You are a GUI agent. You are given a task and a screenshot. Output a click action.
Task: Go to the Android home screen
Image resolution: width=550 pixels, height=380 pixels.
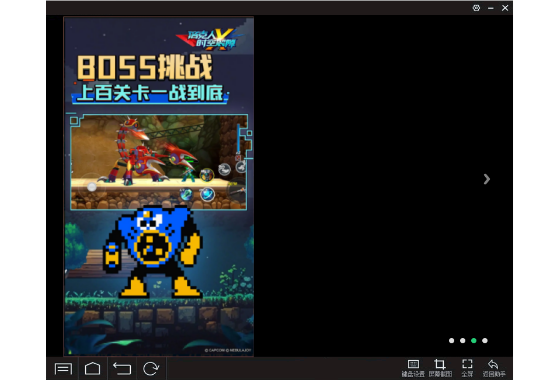tap(93, 368)
